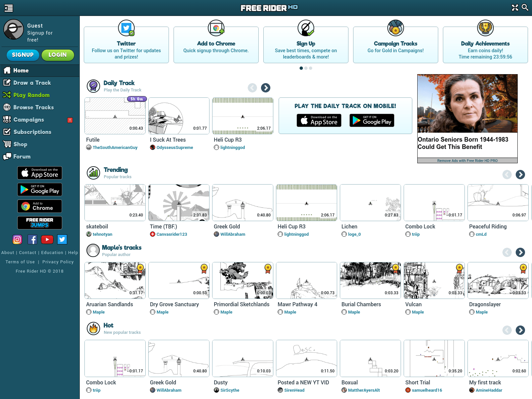Image resolution: width=532 pixels, height=399 pixels.
Task: Open the Campaign Tracks medal icon
Action: point(396,28)
